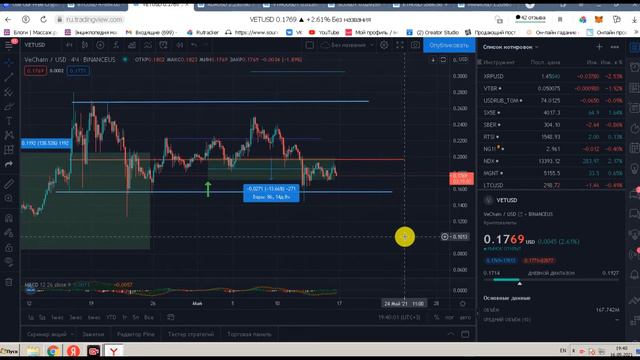Open the indicators button in top toolbar
The height and width of the screenshot is (360, 640).
116,45
